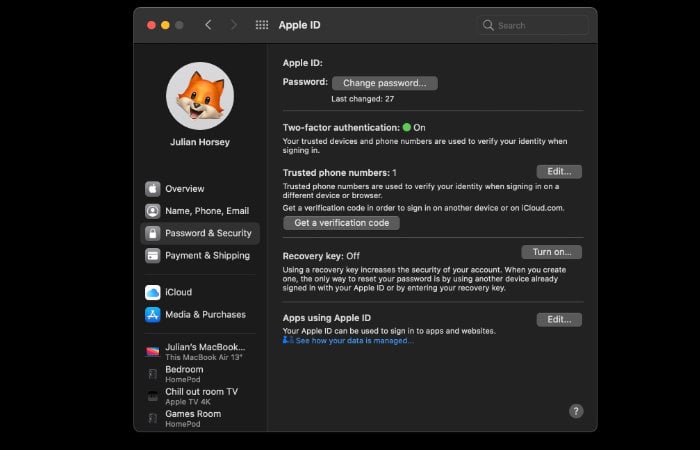Click the Trusted phone numbers: 1 label
Viewport: 700px width, 450px height.
pos(339,173)
